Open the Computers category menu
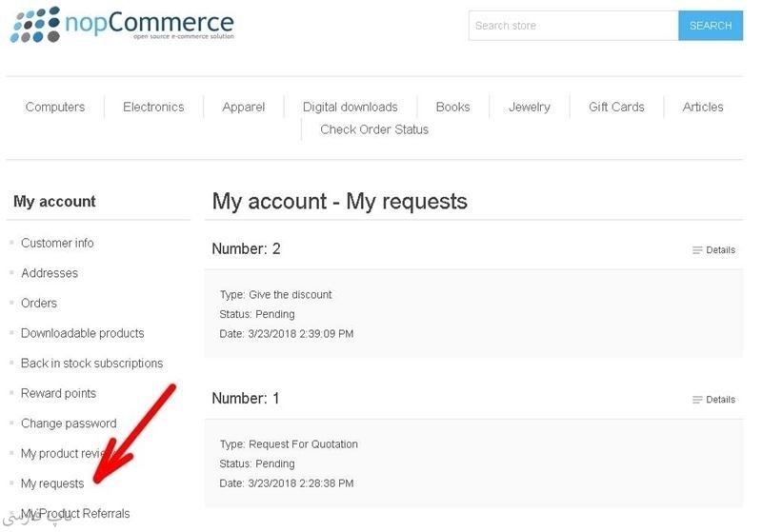The width and height of the screenshot is (762, 532). coord(55,107)
